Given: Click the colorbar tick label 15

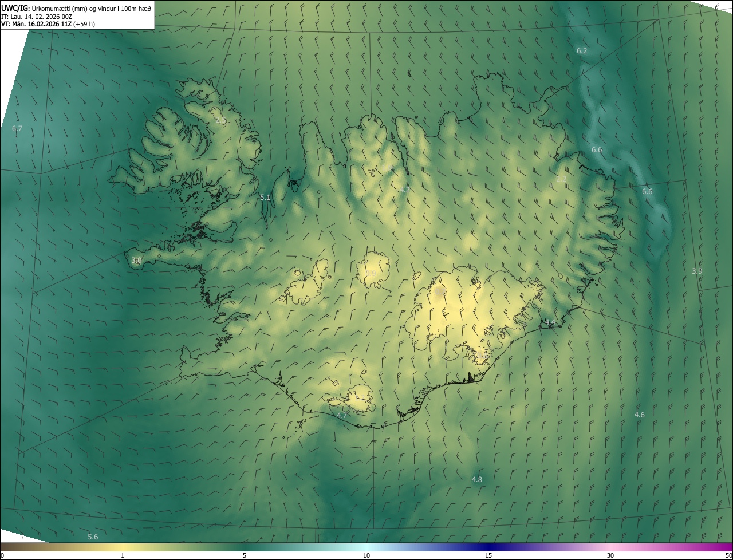Looking at the screenshot, I should [488, 556].
